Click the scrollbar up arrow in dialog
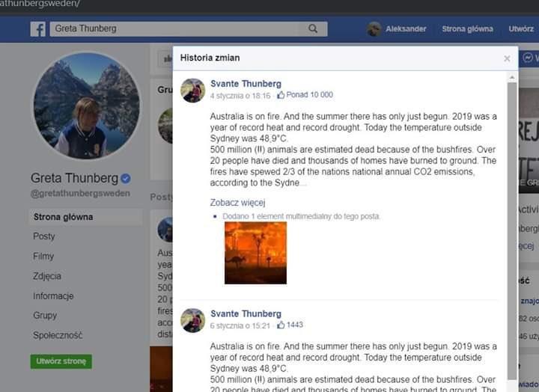 point(512,78)
